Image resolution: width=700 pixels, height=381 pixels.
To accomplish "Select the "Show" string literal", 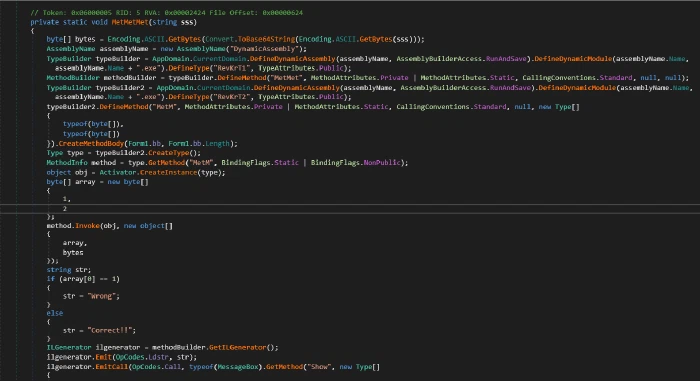I will tap(319, 367).
